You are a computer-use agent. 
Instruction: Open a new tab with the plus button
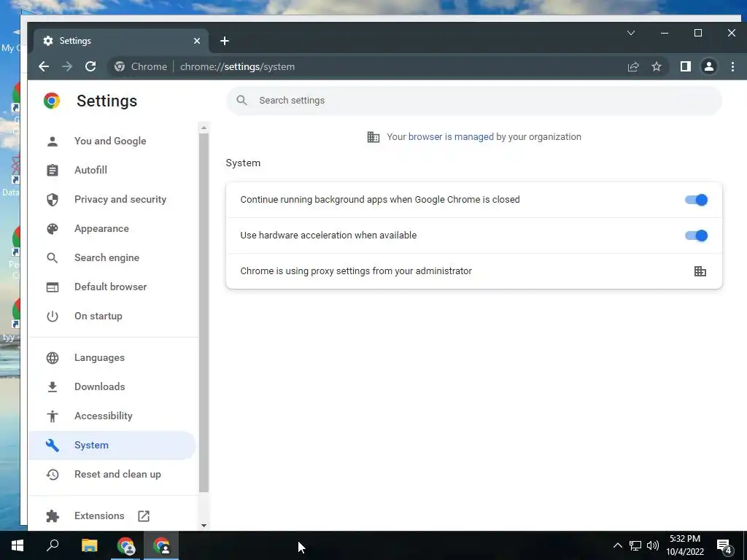pyautogui.click(x=225, y=41)
